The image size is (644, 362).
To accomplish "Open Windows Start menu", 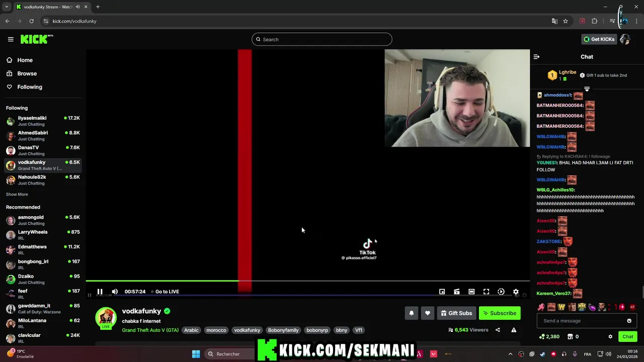I will click(196, 354).
